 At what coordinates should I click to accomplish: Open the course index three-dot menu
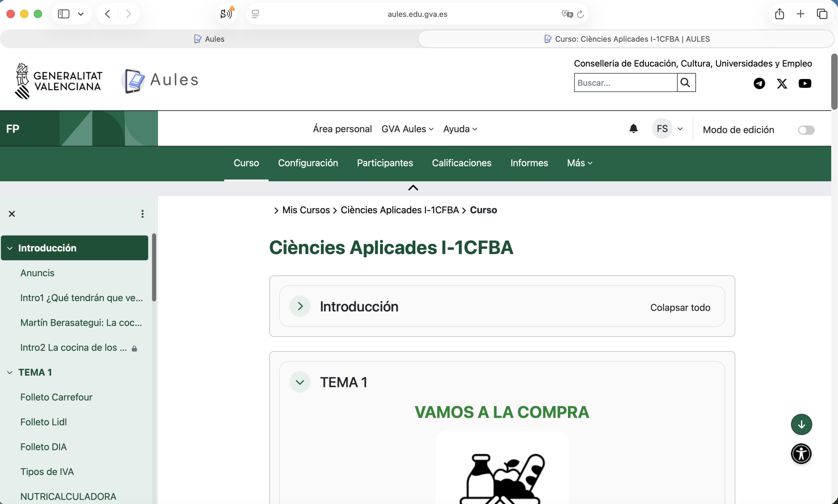point(142,214)
